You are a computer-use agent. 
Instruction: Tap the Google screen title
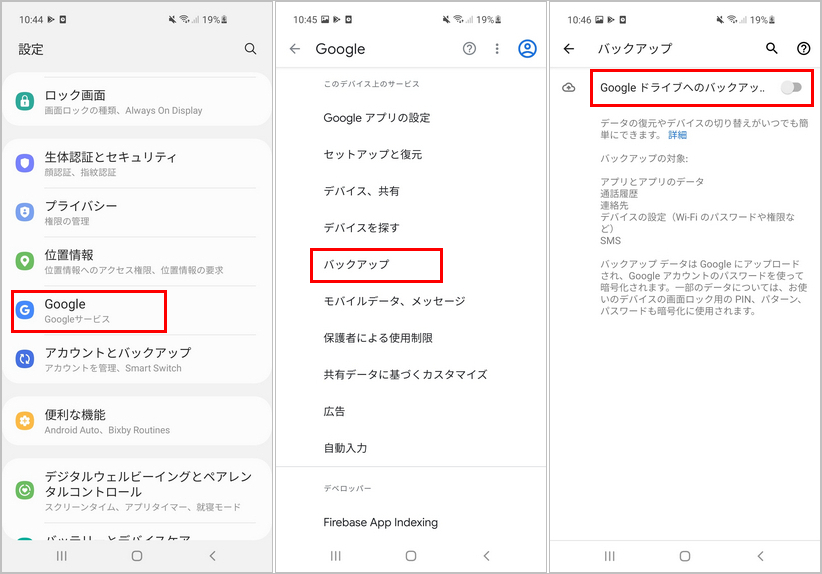(x=340, y=49)
